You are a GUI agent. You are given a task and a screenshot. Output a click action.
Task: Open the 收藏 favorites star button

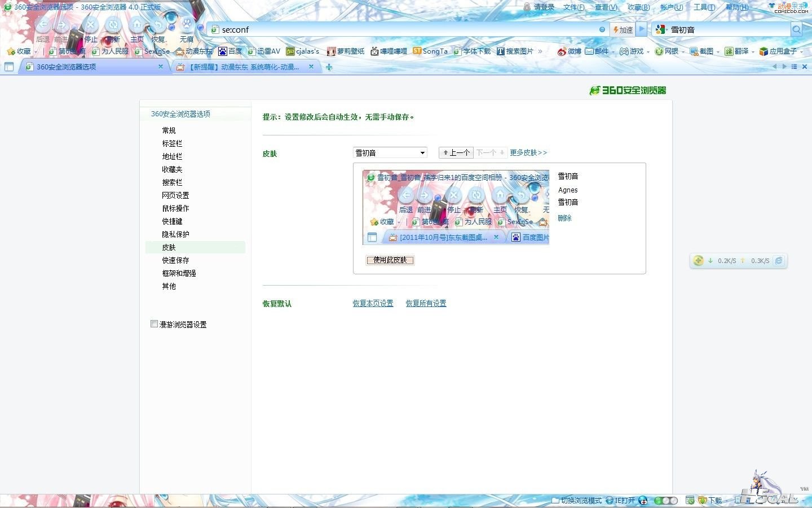(x=20, y=51)
